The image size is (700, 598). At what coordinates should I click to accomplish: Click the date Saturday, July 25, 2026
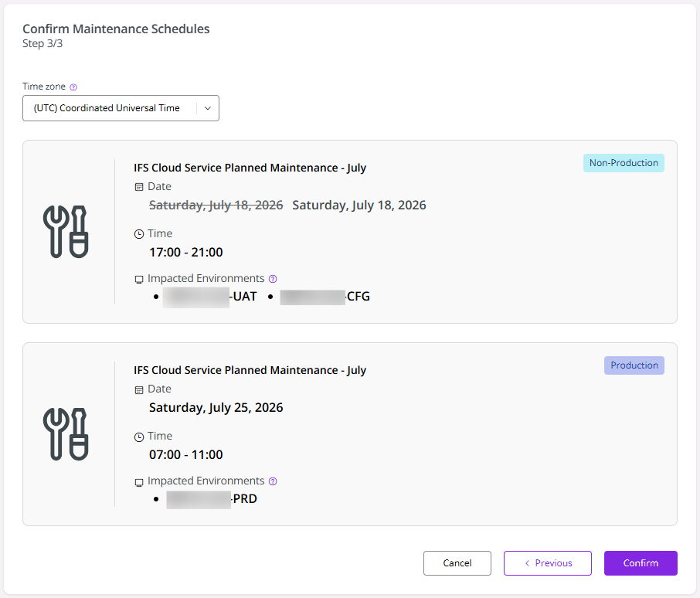[x=216, y=408]
